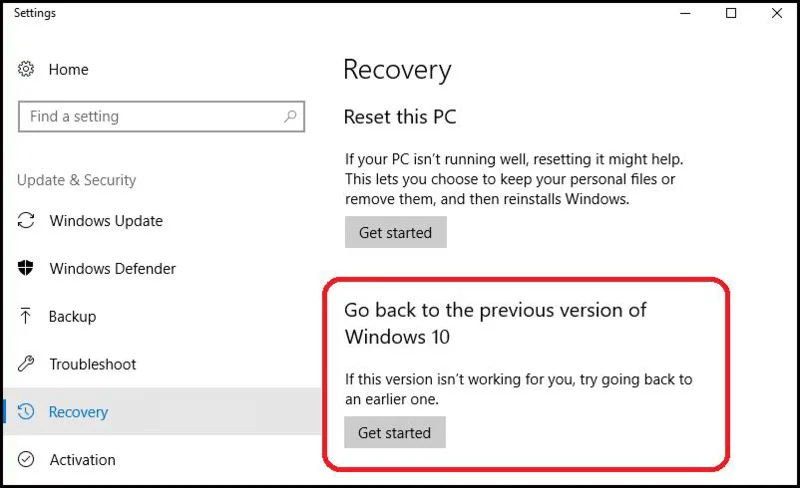Screen dimensions: 800x488
Task: Select the Recovery sidebar item
Action: pos(162,411)
